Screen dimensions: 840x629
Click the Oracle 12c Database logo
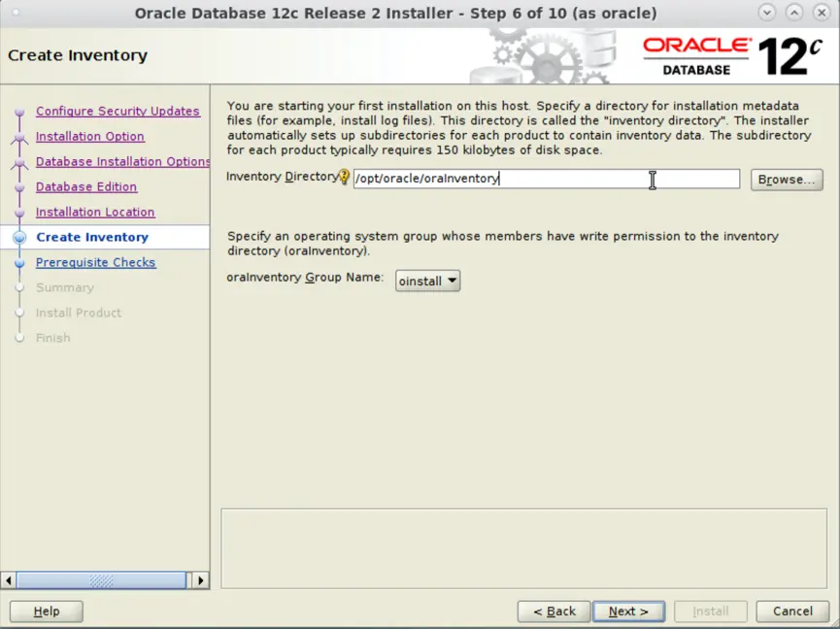click(732, 56)
